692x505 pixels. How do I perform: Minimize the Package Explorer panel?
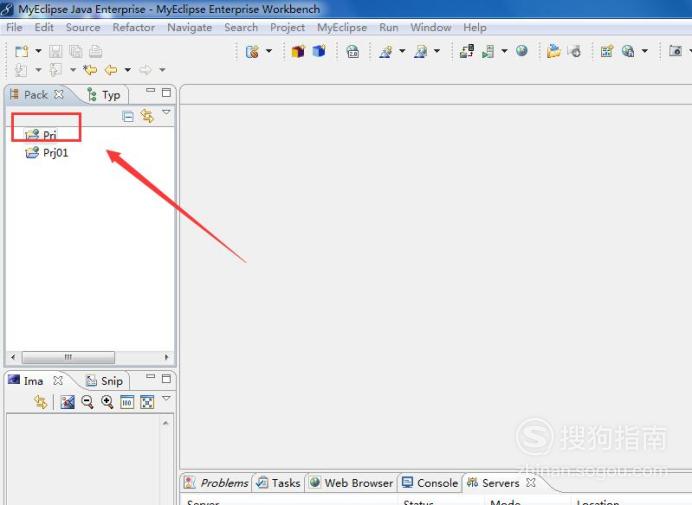coord(150,90)
